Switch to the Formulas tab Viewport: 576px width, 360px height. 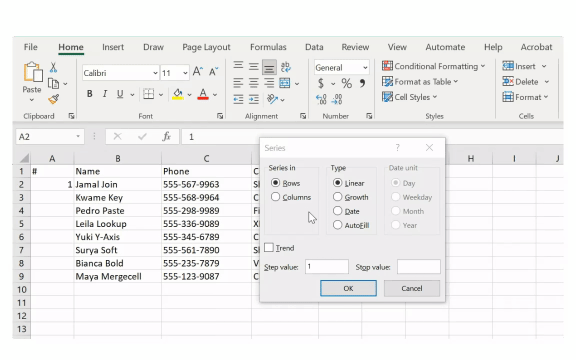(268, 47)
